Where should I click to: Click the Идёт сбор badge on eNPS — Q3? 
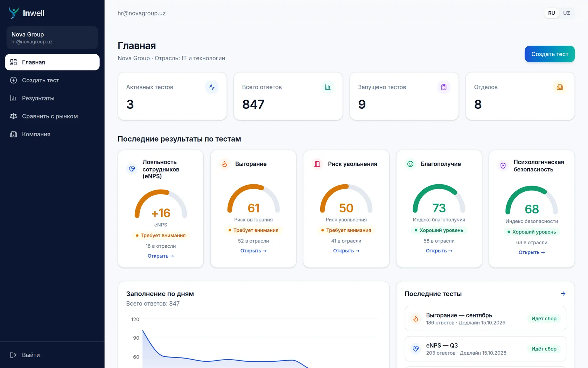click(544, 349)
